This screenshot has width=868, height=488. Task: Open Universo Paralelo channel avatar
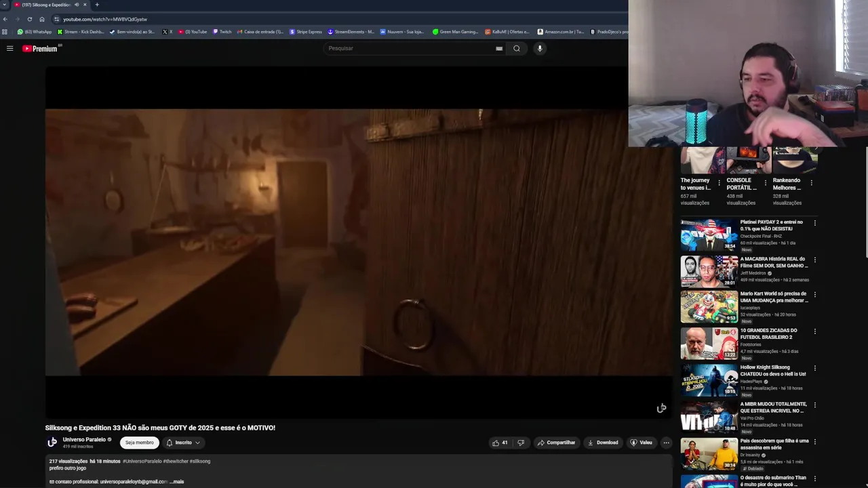[52, 443]
